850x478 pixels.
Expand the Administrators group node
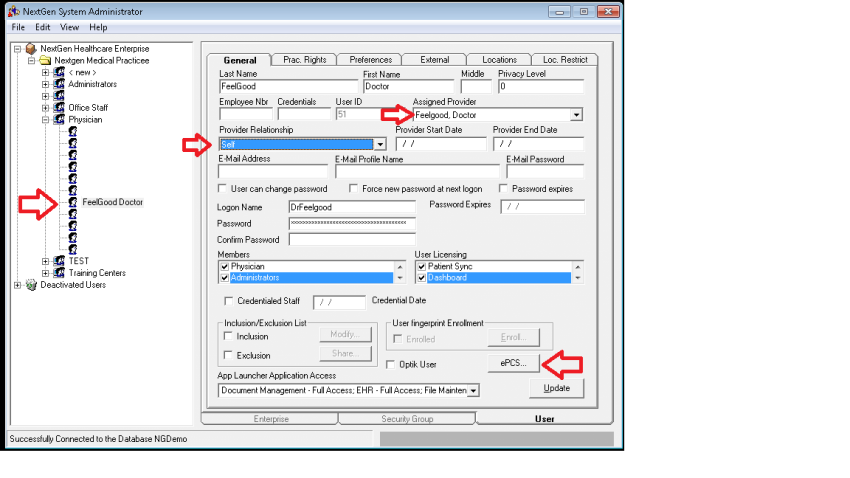[x=46, y=84]
